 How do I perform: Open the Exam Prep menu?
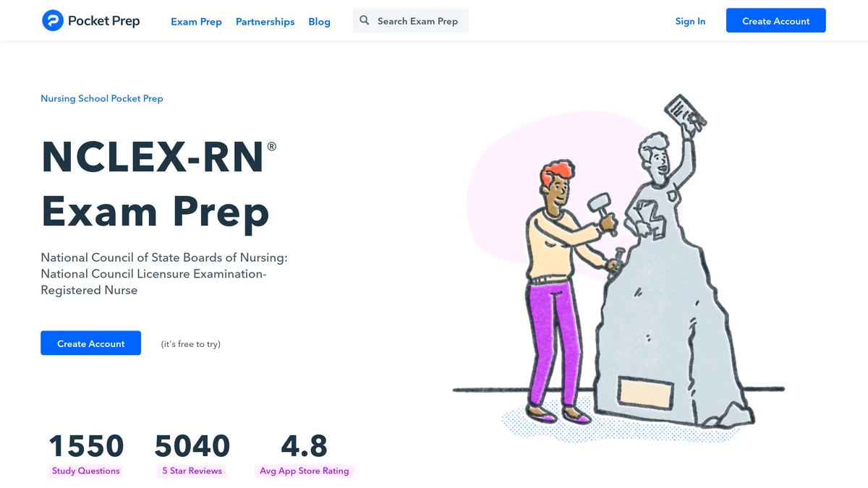tap(196, 22)
